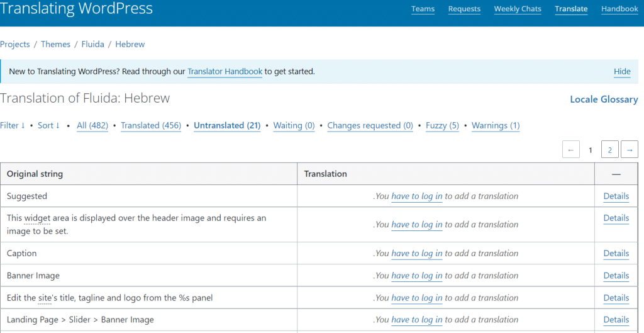Expand the Sort options

tap(48, 125)
